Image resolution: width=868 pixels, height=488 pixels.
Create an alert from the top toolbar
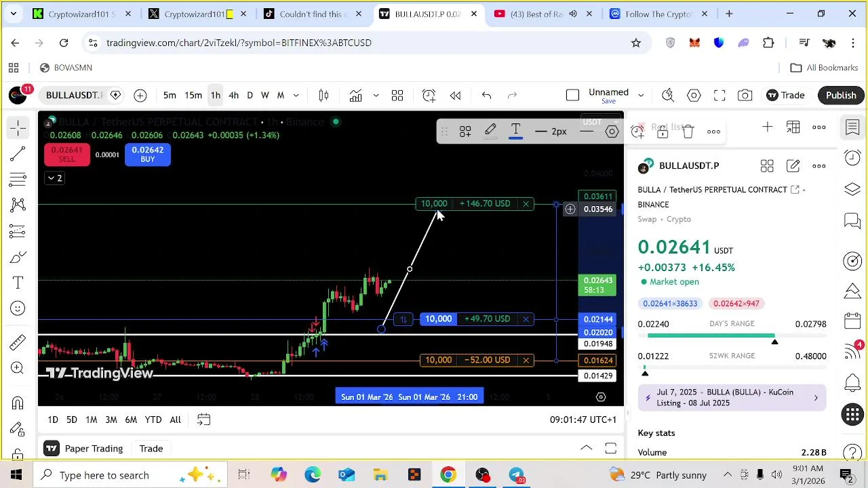tap(429, 96)
